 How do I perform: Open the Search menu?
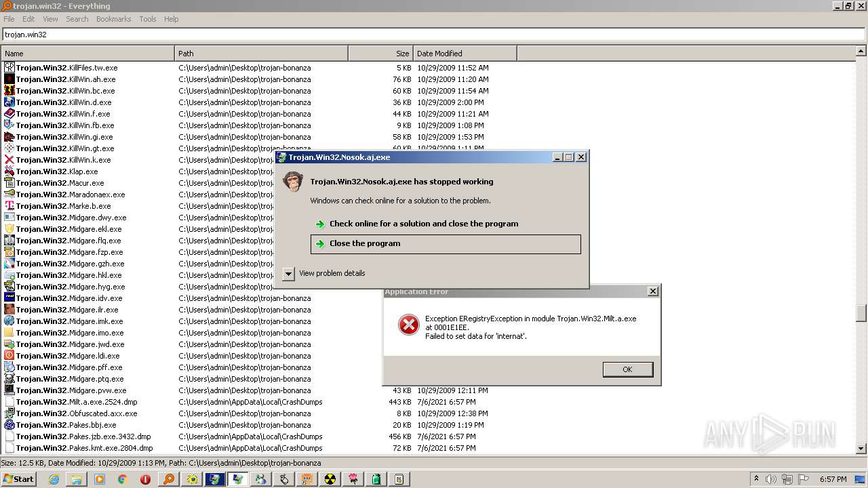pos(77,19)
